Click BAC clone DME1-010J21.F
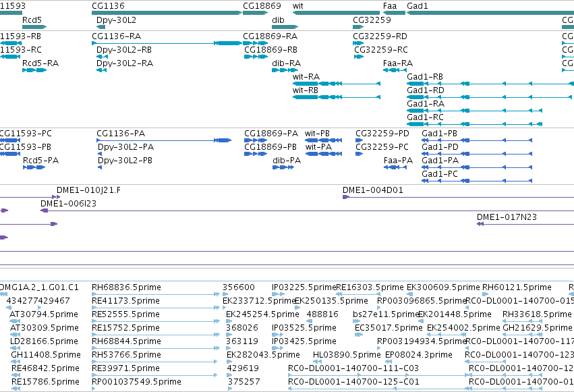This screenshot has width=574, height=392. click(x=88, y=190)
